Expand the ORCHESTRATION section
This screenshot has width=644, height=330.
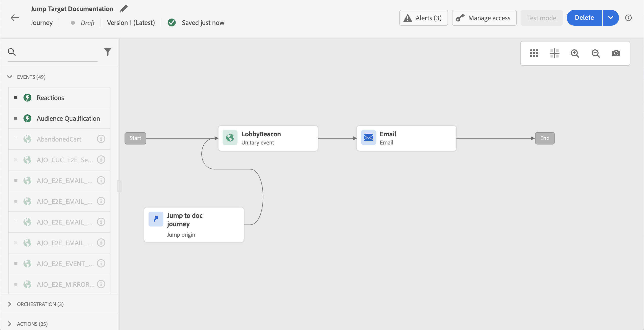pyautogui.click(x=10, y=304)
